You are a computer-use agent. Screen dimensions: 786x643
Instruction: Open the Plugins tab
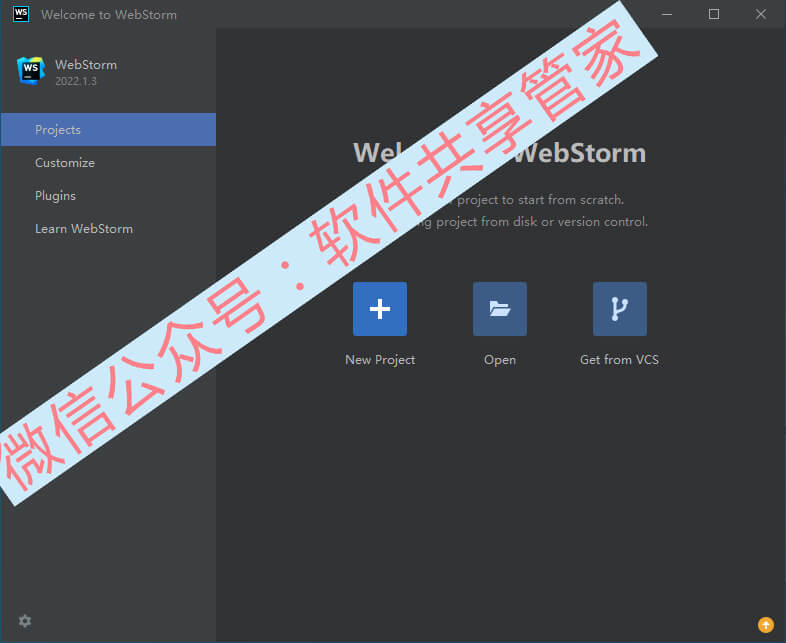click(x=108, y=196)
